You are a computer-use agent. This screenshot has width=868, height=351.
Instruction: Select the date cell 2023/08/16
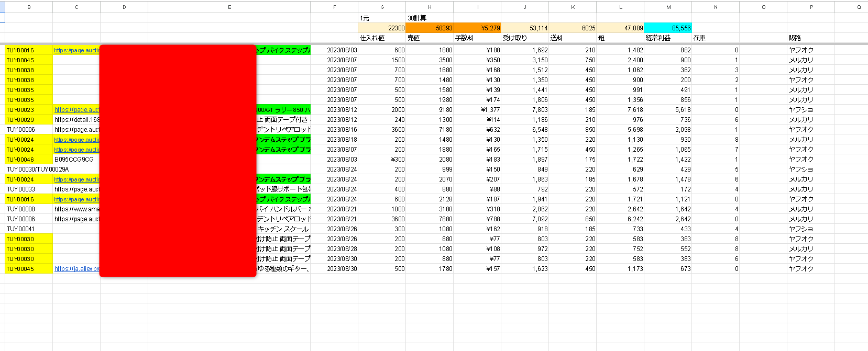click(x=334, y=130)
